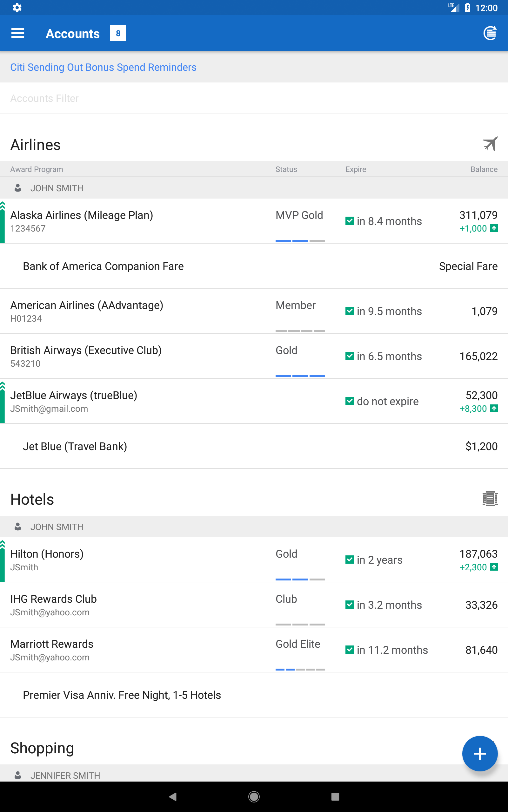508x812 pixels.
Task: Tap Hilton Gold status progress bar
Action: click(300, 580)
